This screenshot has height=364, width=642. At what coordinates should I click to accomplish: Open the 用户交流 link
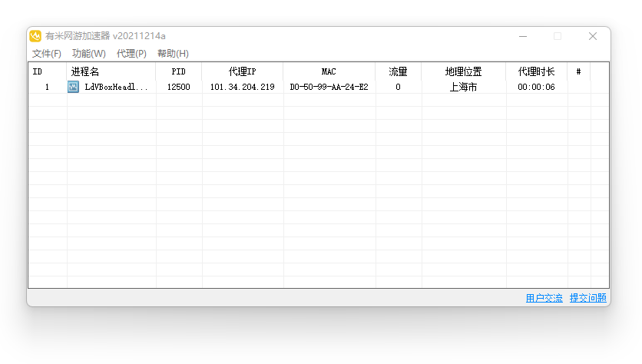click(544, 298)
